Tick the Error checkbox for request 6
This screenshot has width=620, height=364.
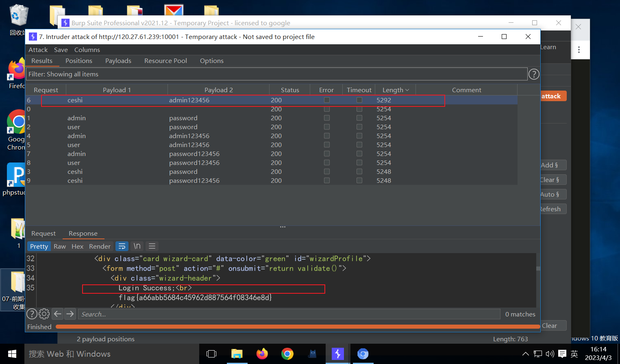tap(326, 100)
